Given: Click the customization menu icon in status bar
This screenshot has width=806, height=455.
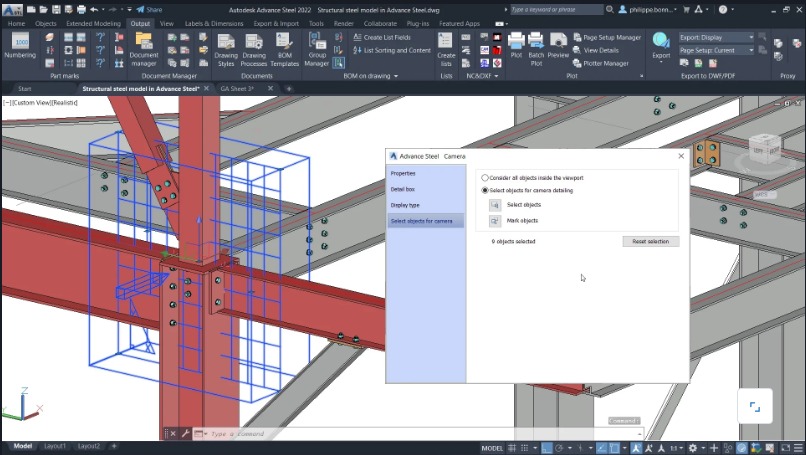Looking at the screenshot, I should [800, 448].
